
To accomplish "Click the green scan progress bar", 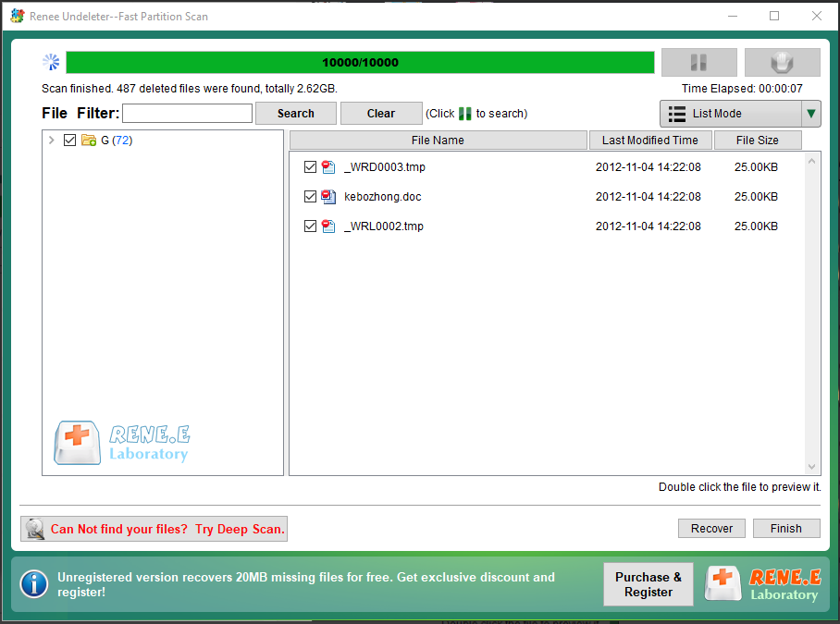I will (360, 63).
